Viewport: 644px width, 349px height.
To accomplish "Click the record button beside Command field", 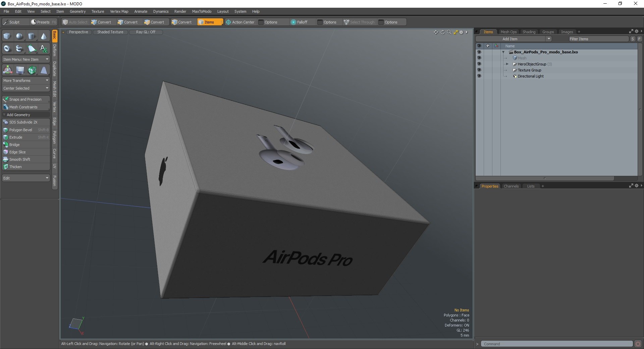I will [638, 344].
